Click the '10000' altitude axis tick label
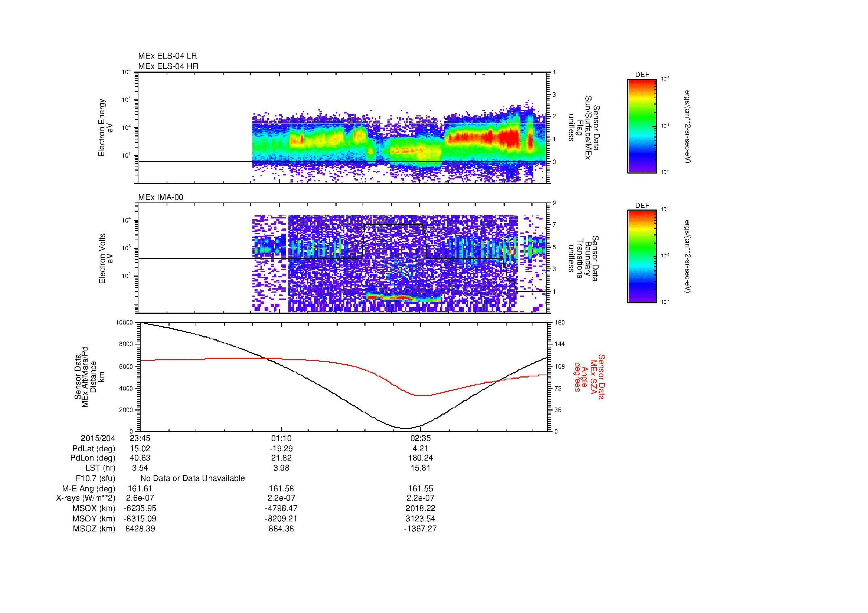Viewport: 868px width, 613px height. point(125,323)
